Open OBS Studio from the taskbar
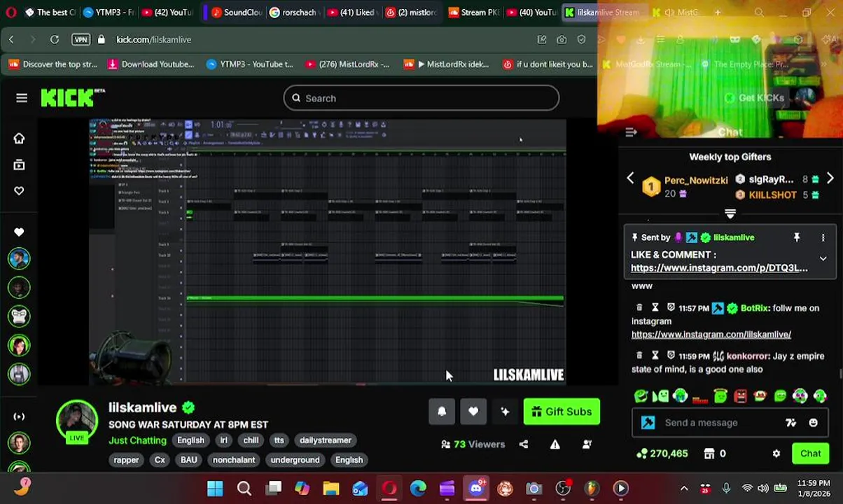843x504 pixels. 563,488
